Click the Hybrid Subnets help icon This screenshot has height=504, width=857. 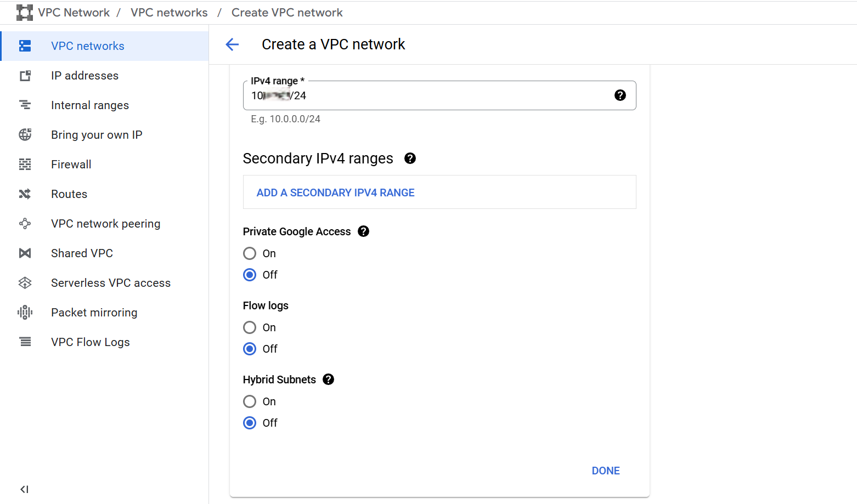(328, 380)
